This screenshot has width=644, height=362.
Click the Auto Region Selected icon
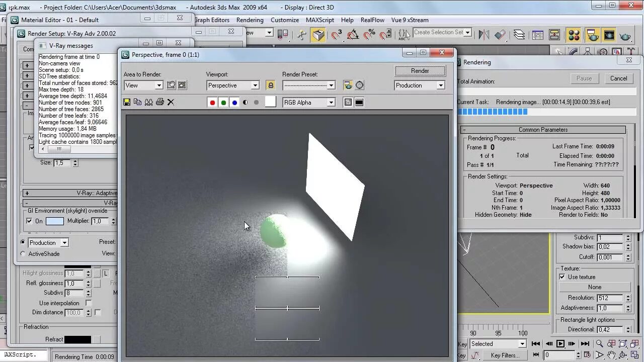(182, 85)
